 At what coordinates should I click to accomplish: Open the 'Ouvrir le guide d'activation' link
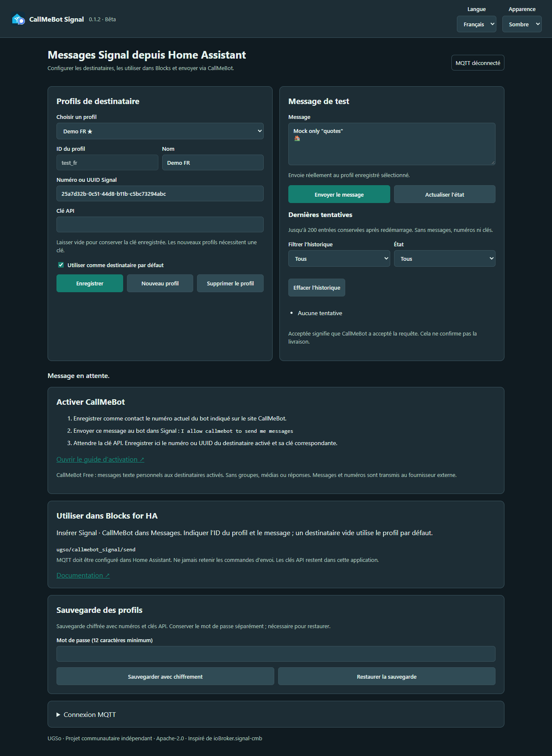[100, 460]
